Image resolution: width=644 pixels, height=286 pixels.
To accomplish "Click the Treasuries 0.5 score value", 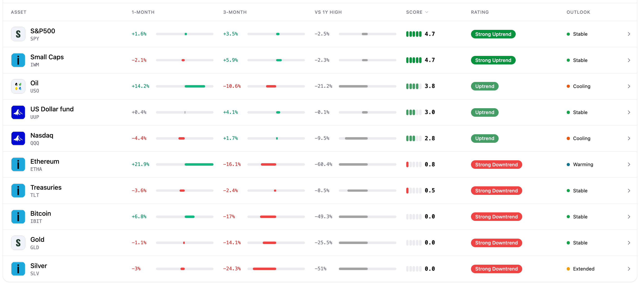I will (430, 191).
